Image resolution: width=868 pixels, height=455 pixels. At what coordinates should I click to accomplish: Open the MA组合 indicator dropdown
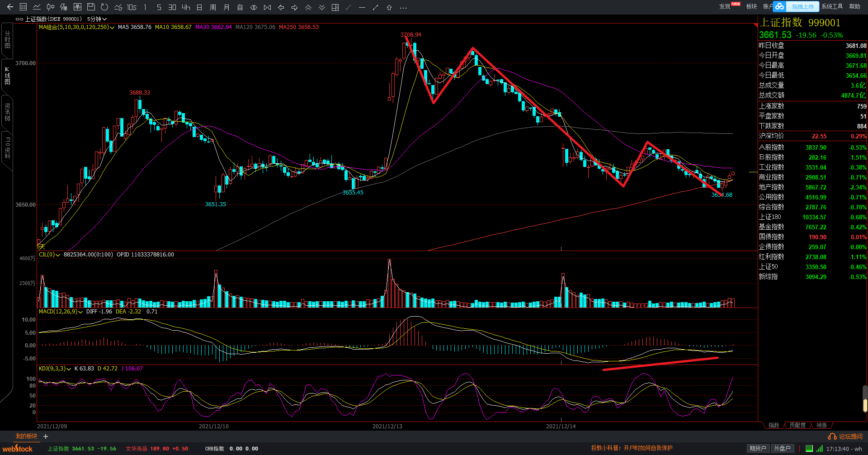[x=112, y=28]
